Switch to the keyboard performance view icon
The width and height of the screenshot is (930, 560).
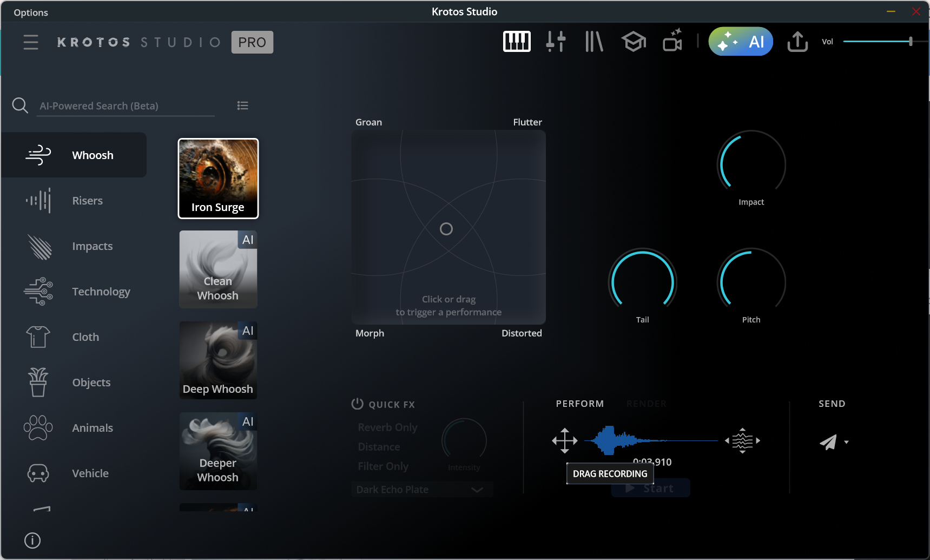[x=517, y=42]
